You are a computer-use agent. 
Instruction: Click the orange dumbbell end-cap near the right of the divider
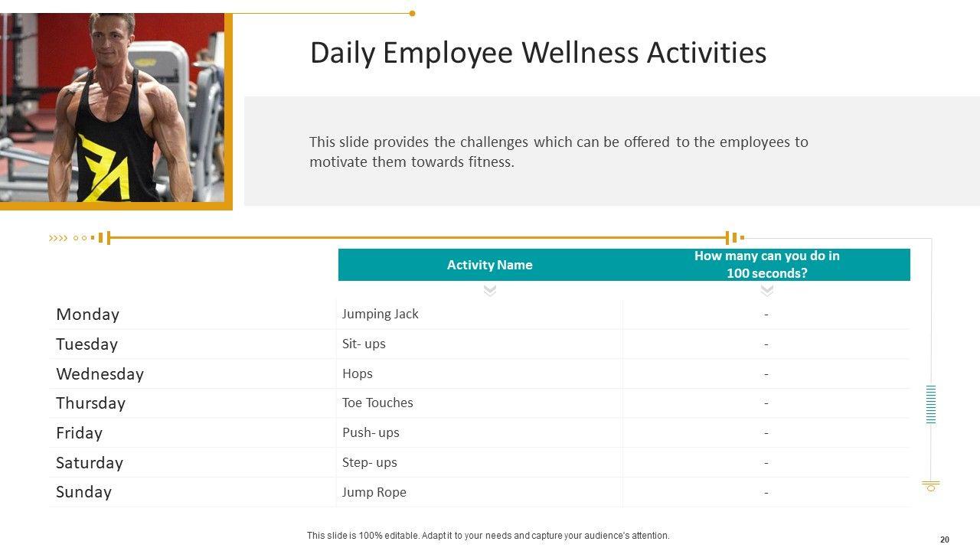point(733,238)
